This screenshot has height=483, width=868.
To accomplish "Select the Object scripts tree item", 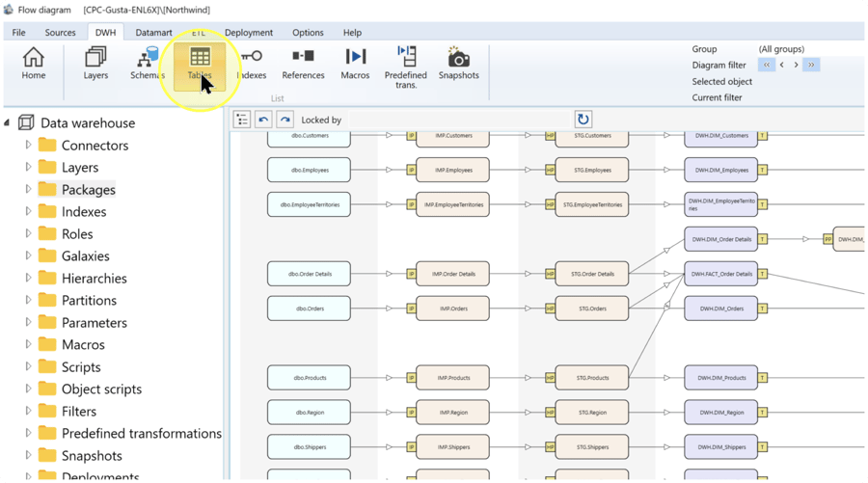I will pyautogui.click(x=101, y=389).
